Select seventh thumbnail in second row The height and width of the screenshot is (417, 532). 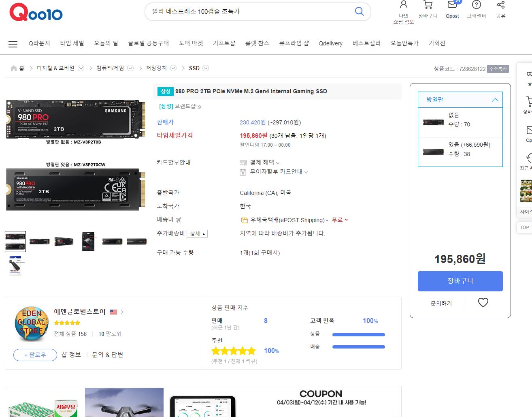point(15,266)
